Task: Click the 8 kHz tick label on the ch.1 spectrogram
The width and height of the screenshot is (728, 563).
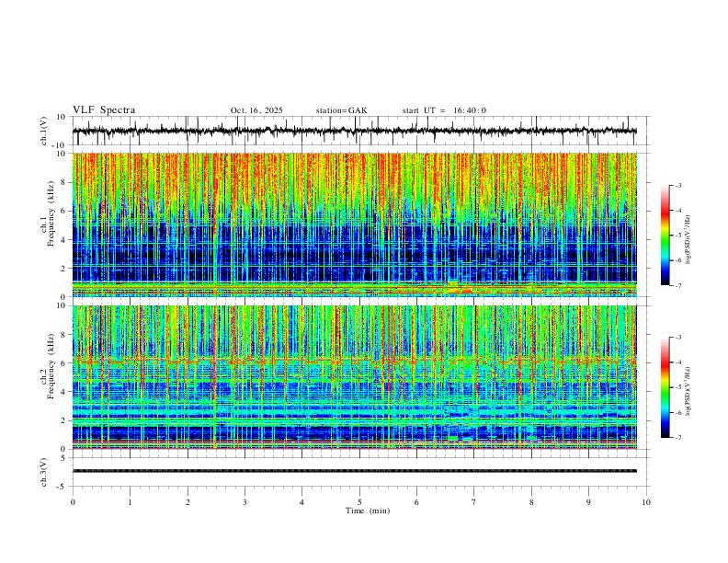Action: tap(64, 182)
